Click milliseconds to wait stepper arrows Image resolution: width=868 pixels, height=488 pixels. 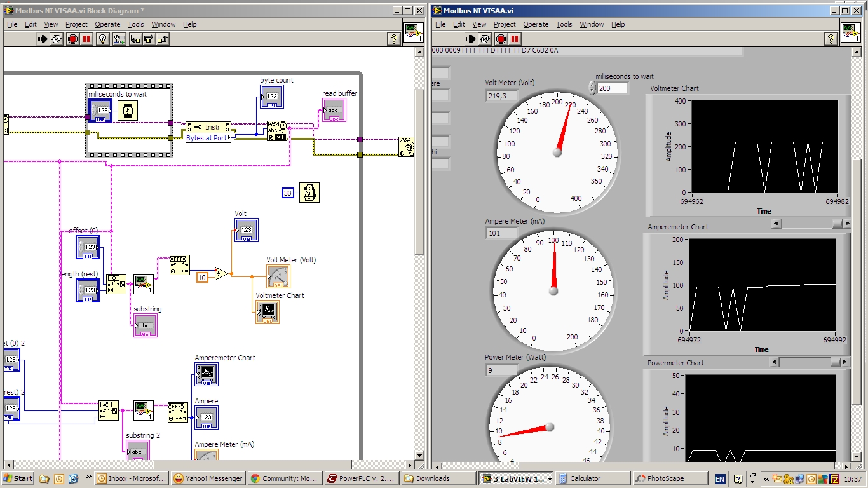click(592, 88)
